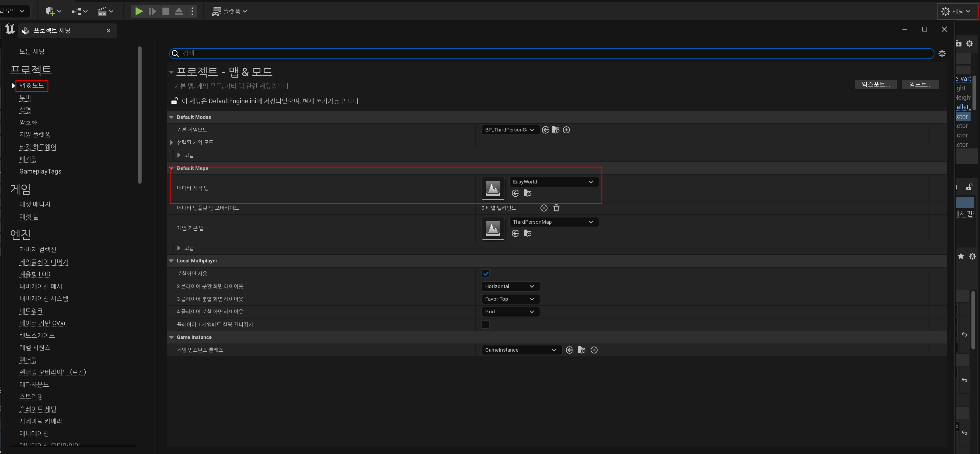The height and width of the screenshot is (454, 980).
Task: Uncheck the 분할화면 사용 checkbox
Action: pyautogui.click(x=486, y=274)
